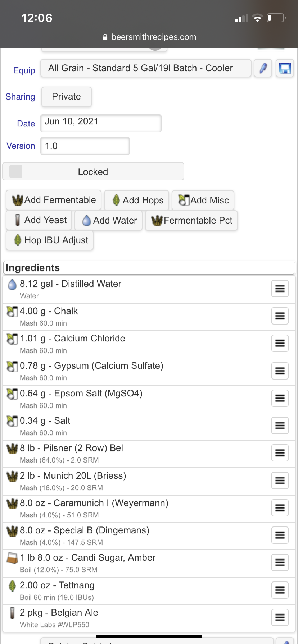
Task: Click the blue floppy save icon
Action: click(x=285, y=68)
